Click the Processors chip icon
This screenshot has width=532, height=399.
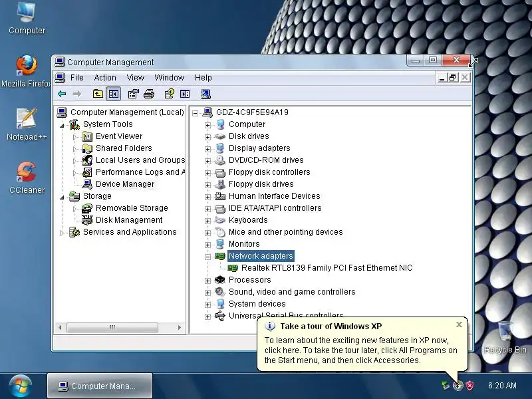[220, 280]
